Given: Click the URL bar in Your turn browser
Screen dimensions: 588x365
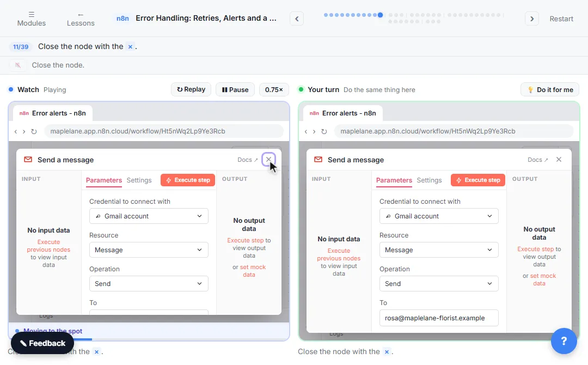Looking at the screenshot, I should click(x=454, y=131).
